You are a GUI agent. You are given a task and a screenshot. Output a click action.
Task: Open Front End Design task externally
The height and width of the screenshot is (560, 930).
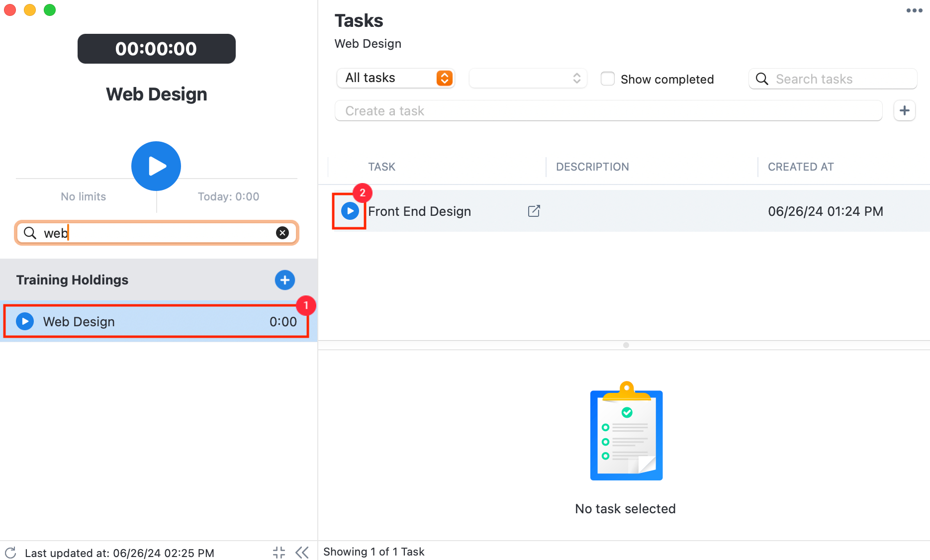click(x=533, y=211)
